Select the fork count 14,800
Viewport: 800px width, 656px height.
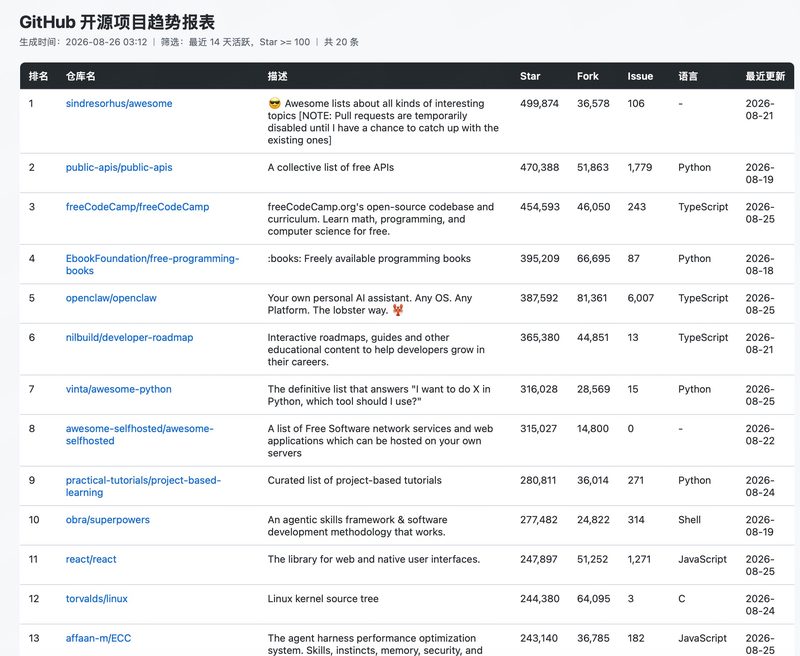click(x=593, y=428)
